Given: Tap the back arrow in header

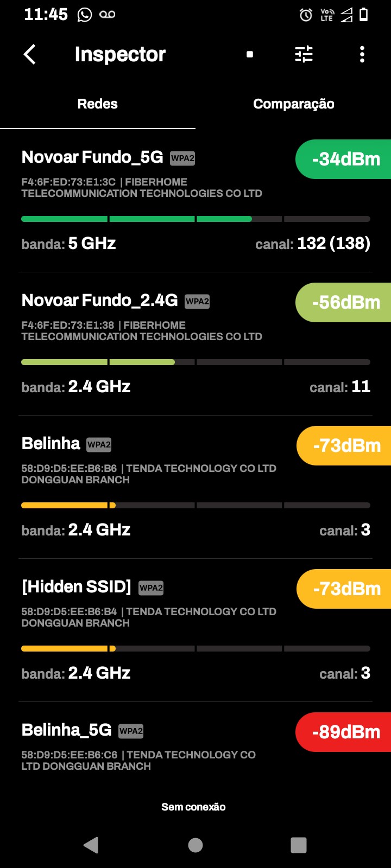Looking at the screenshot, I should click(30, 54).
